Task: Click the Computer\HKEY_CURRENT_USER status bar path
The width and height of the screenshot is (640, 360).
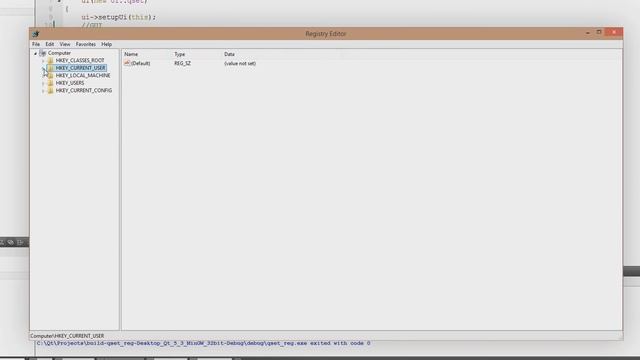Action: pos(67,336)
